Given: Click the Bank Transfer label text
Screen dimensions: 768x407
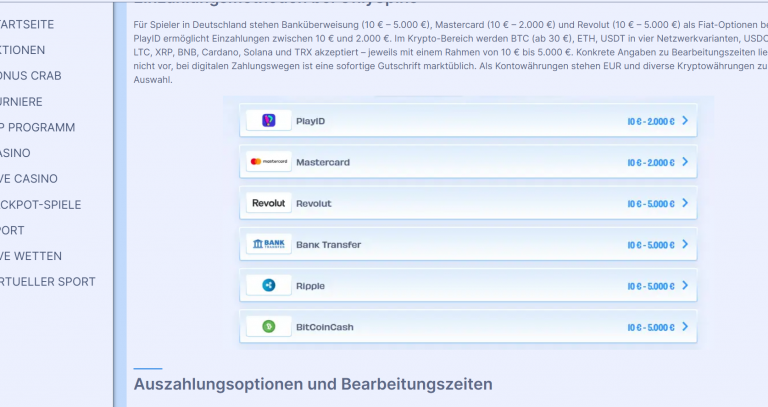Looking at the screenshot, I should (x=328, y=244).
